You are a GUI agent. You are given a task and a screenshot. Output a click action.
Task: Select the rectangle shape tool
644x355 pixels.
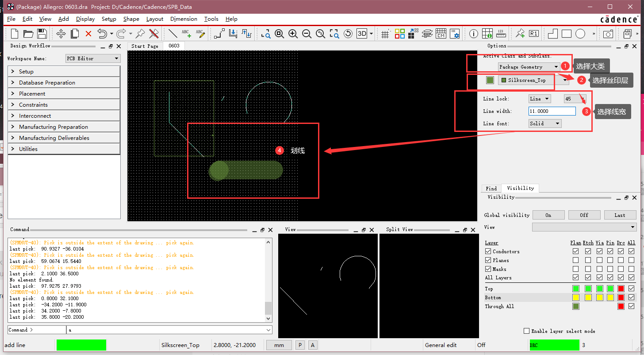click(x=567, y=34)
